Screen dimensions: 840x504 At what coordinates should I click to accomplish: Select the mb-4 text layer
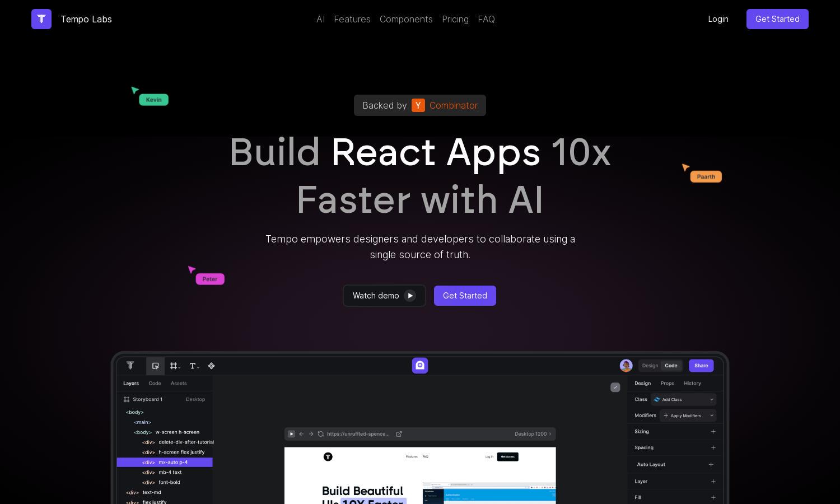tap(165, 473)
